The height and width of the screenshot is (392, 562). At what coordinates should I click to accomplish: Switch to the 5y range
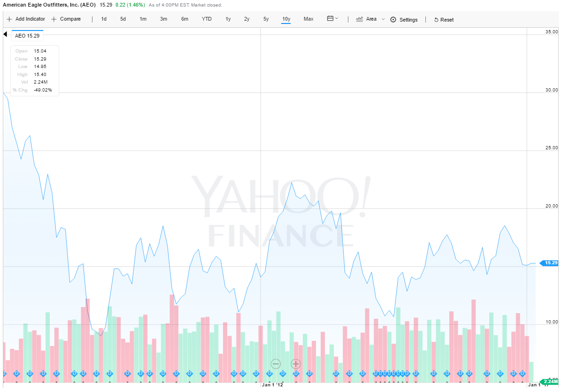pyautogui.click(x=266, y=19)
